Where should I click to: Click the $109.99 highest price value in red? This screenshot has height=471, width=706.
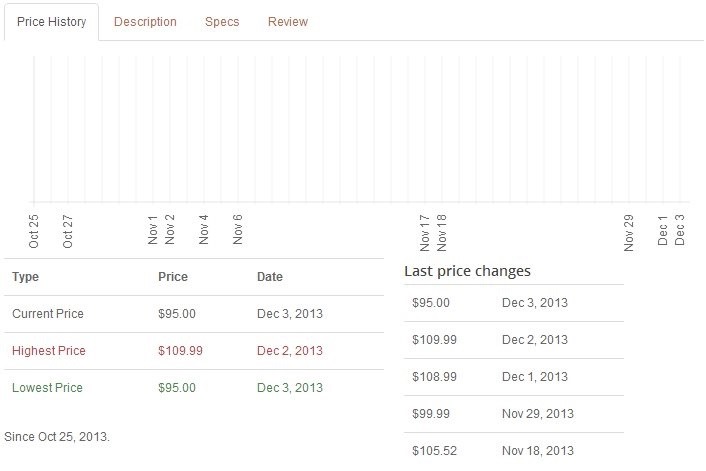(180, 351)
